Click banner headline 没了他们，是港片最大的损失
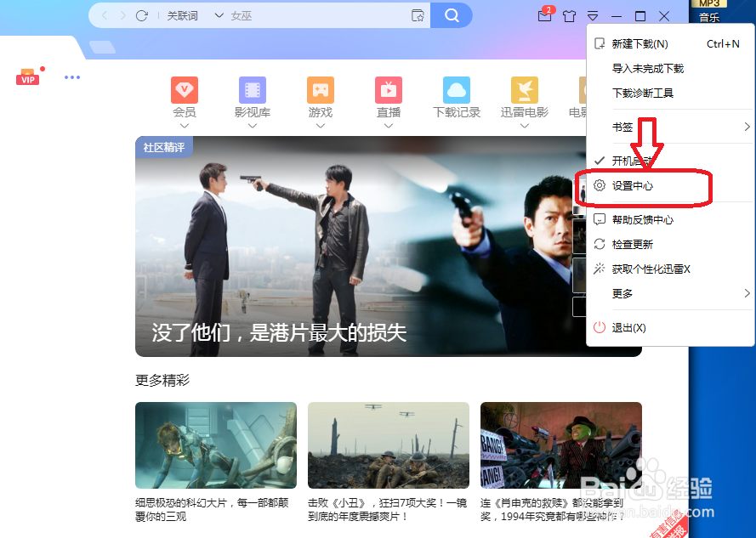The width and height of the screenshot is (756, 538). (279, 332)
